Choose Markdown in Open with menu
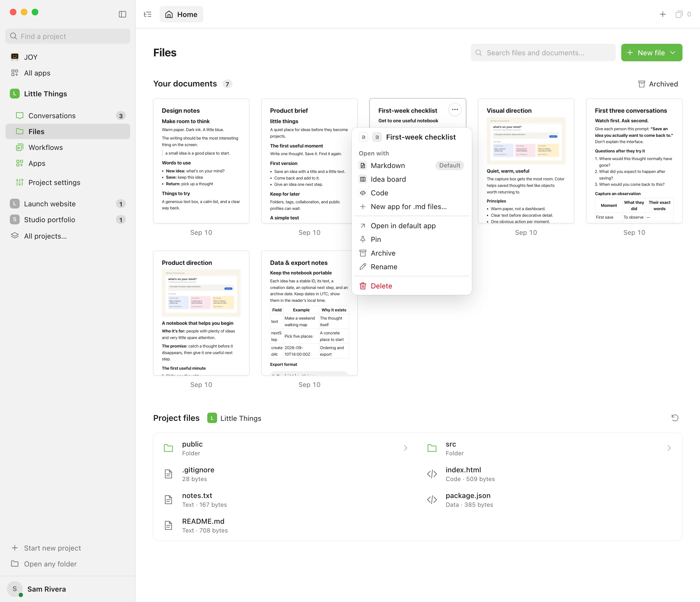 (x=412, y=166)
